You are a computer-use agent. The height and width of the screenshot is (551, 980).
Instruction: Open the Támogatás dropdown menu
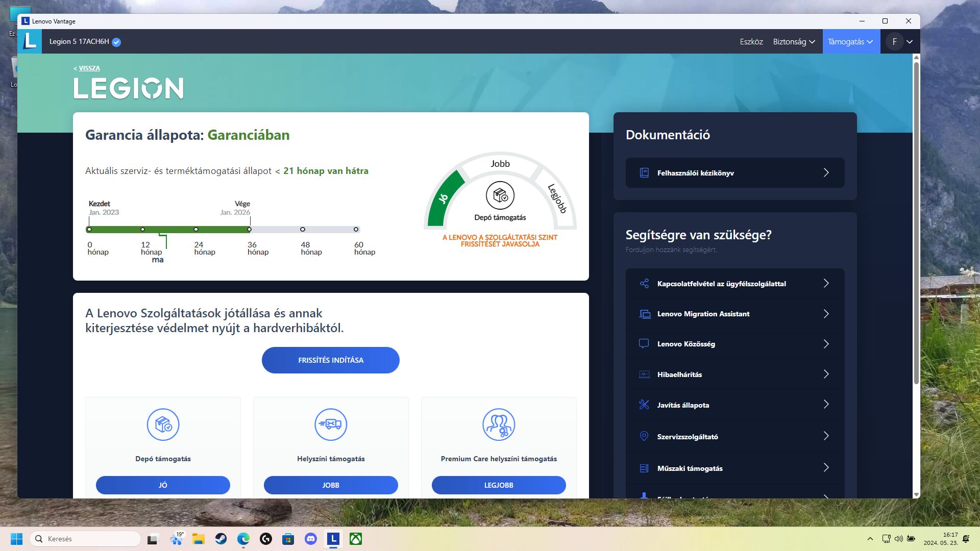850,42
